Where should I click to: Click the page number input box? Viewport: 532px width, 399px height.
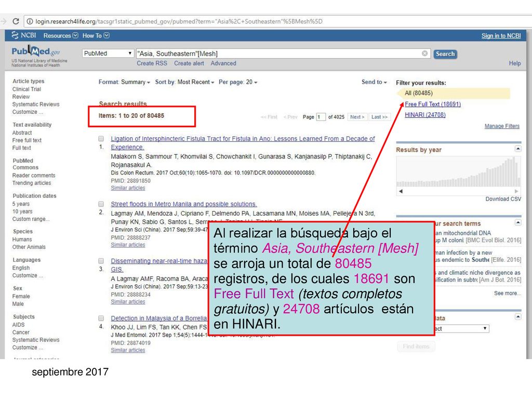pos(321,117)
